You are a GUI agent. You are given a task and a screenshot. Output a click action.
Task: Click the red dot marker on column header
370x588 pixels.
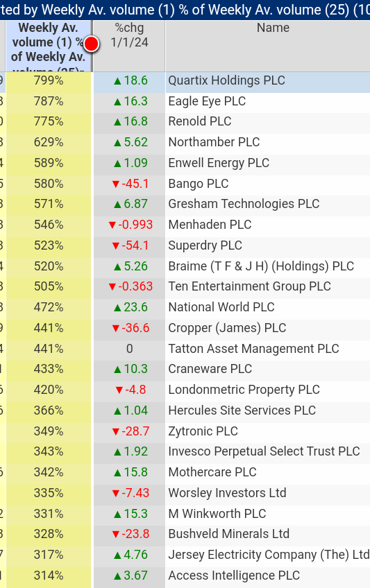click(91, 44)
